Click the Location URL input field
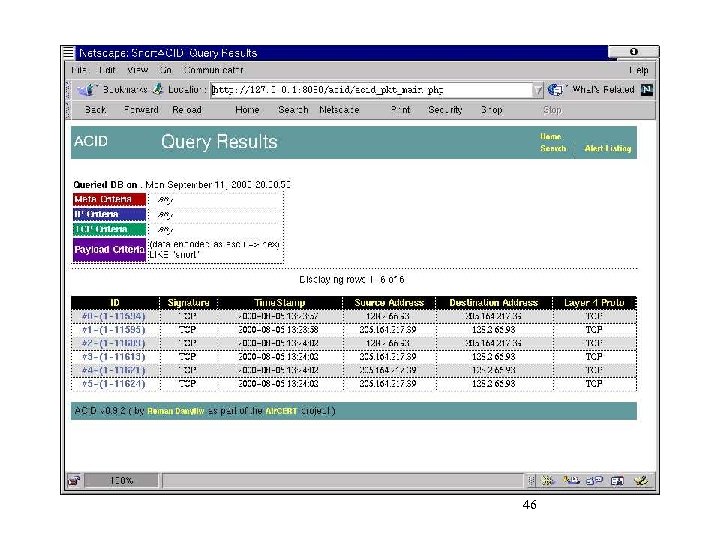Viewport: 720px width, 540px height. (x=371, y=90)
